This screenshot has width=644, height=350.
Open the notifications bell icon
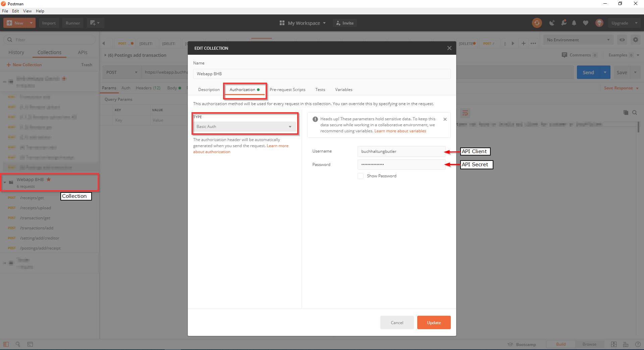[x=574, y=23]
